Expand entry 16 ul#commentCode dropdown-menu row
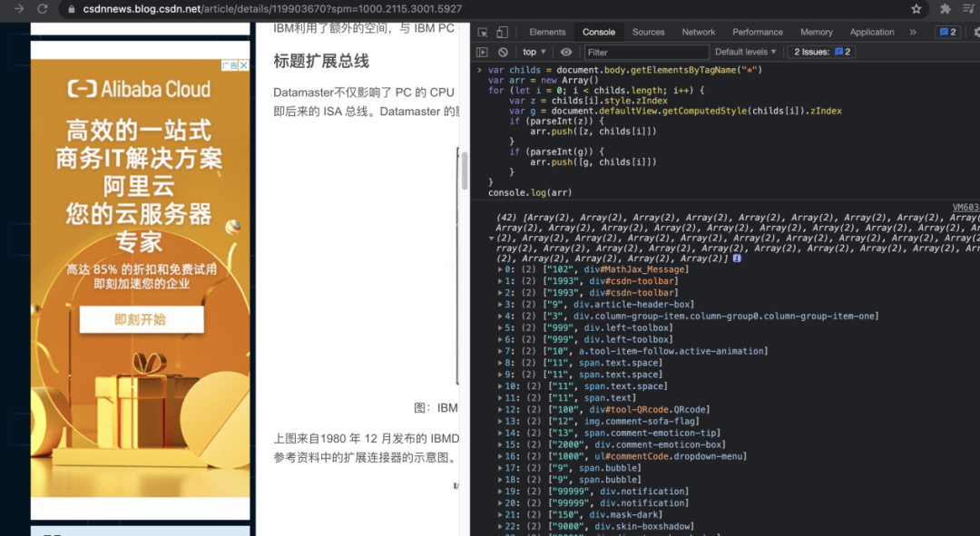The image size is (980, 536). 500,456
